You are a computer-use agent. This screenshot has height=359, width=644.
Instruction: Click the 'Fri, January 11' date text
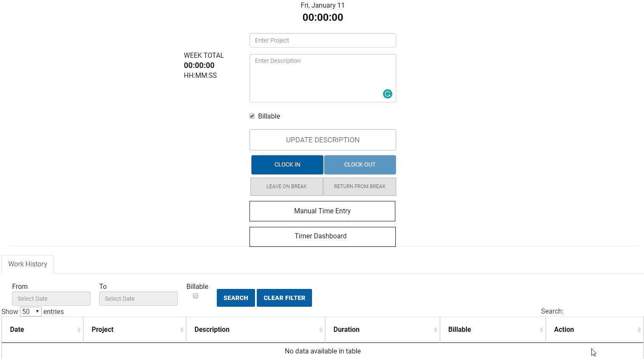[x=323, y=5]
